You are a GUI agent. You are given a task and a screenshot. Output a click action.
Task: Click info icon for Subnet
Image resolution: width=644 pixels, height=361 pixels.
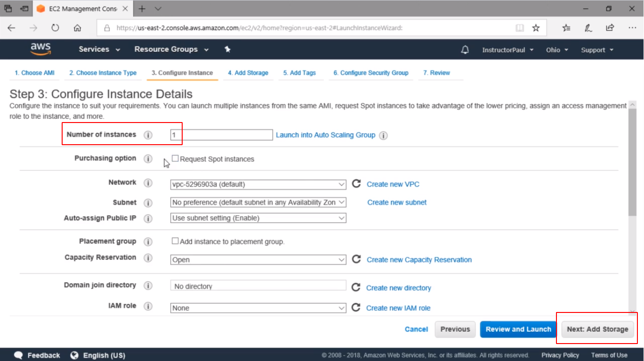[148, 203]
